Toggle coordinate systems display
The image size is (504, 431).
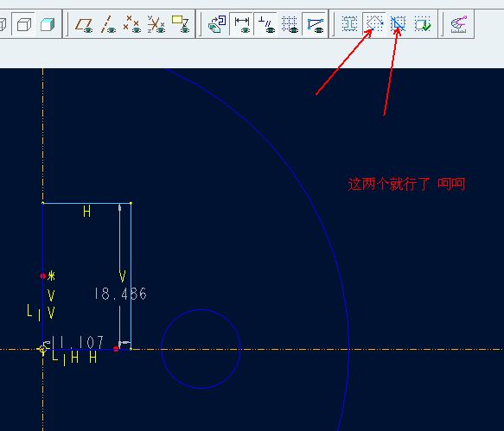point(156,24)
